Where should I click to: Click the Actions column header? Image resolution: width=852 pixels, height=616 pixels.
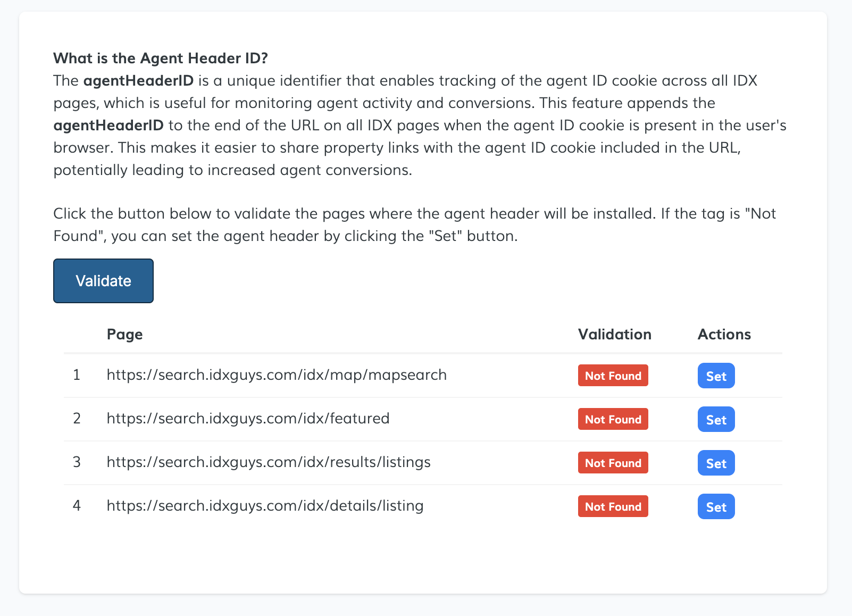click(724, 335)
